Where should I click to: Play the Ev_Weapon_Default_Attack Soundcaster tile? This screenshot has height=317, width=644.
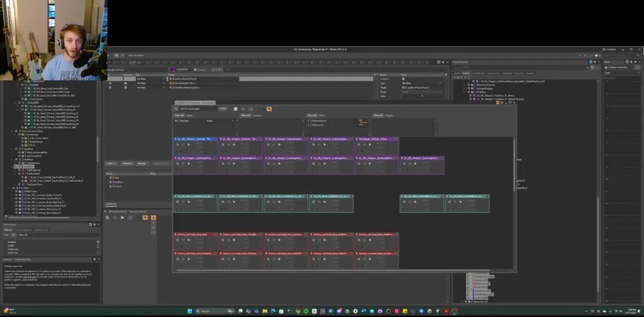pos(370,145)
